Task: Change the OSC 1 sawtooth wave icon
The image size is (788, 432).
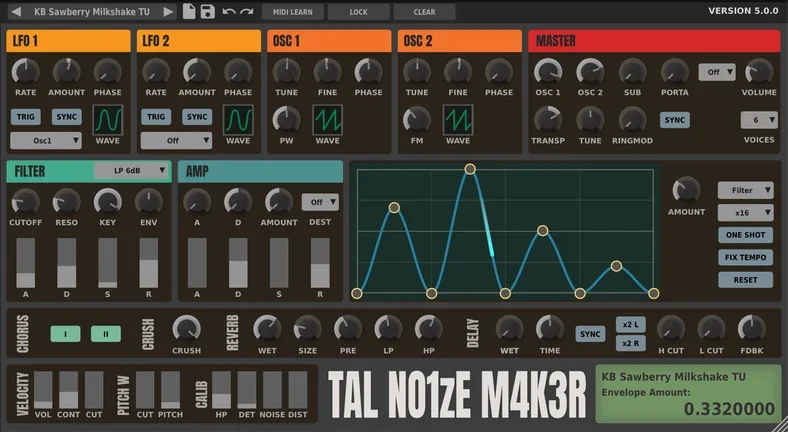Action: click(x=328, y=120)
